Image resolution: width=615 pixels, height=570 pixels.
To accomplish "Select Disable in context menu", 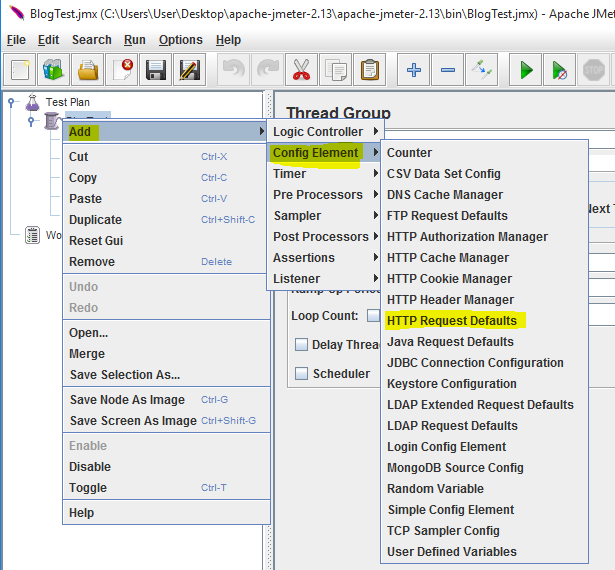I will click(166, 467).
